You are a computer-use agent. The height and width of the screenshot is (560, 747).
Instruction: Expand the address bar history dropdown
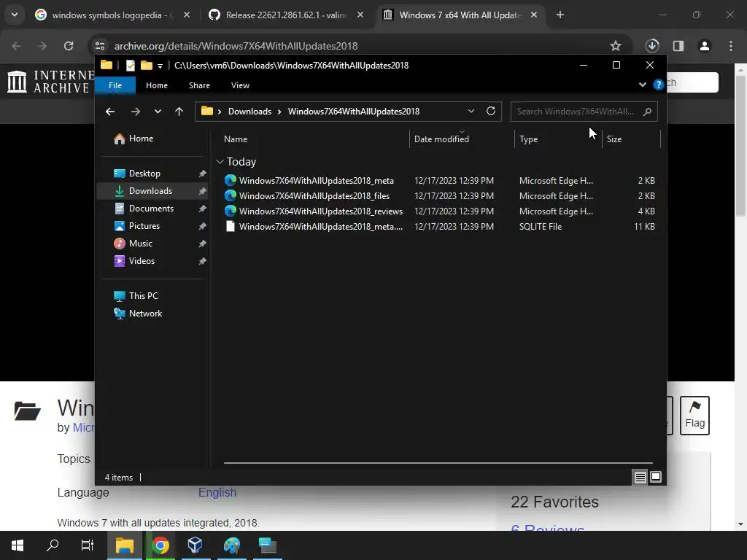471,111
